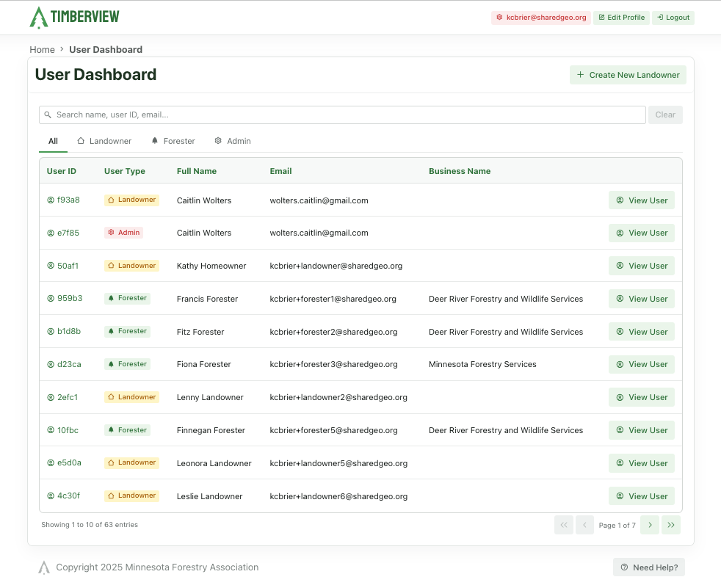
Task: Click user icon beside ID e7f85
Action: point(51,233)
